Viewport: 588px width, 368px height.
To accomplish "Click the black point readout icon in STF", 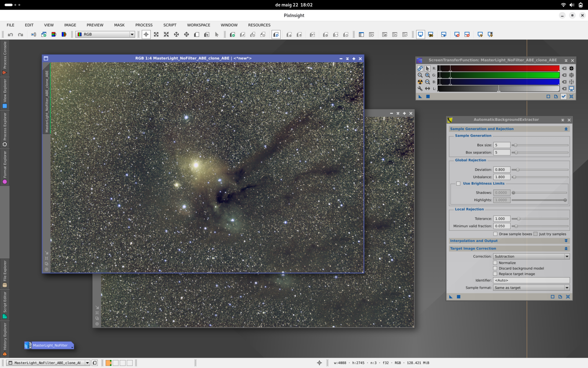I will (572, 68).
